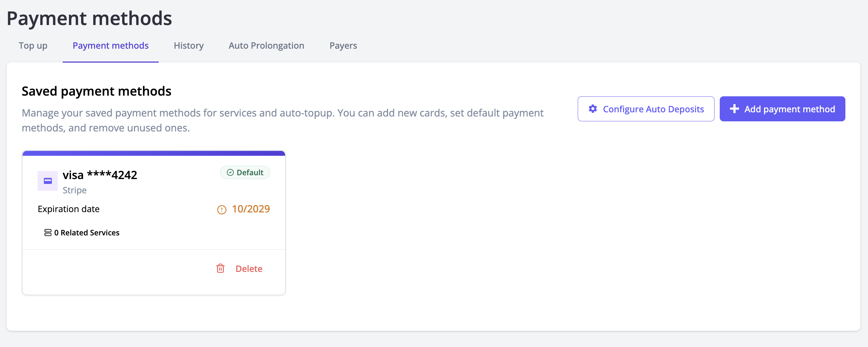This screenshot has height=347, width=868.
Task: Switch to the Top up tab
Action: coord(33,46)
